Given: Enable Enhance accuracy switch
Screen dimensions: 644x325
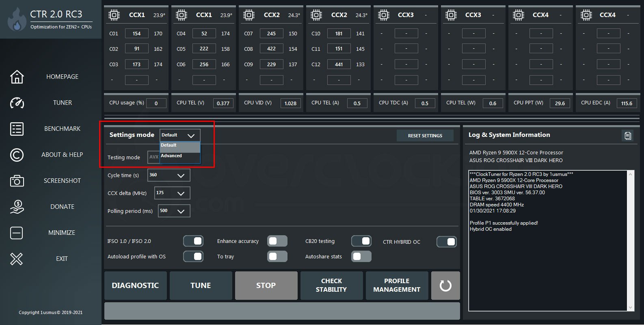Looking at the screenshot, I should pyautogui.click(x=277, y=241).
